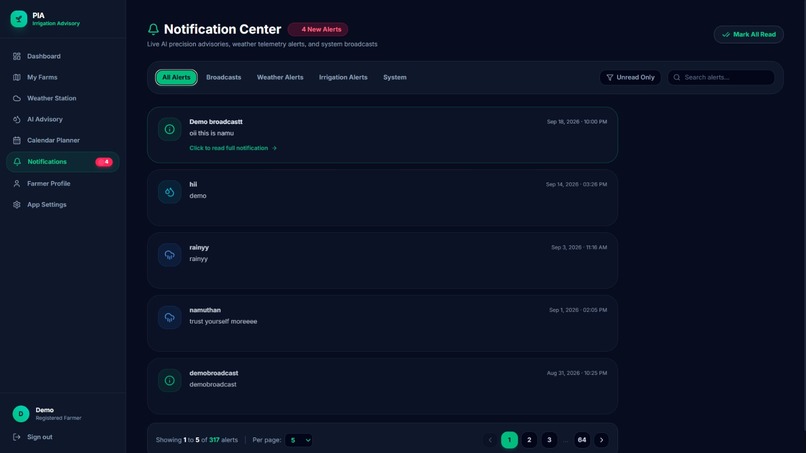Screen dimensions: 806x453
Task: Click to read full notification link
Action: (x=233, y=148)
